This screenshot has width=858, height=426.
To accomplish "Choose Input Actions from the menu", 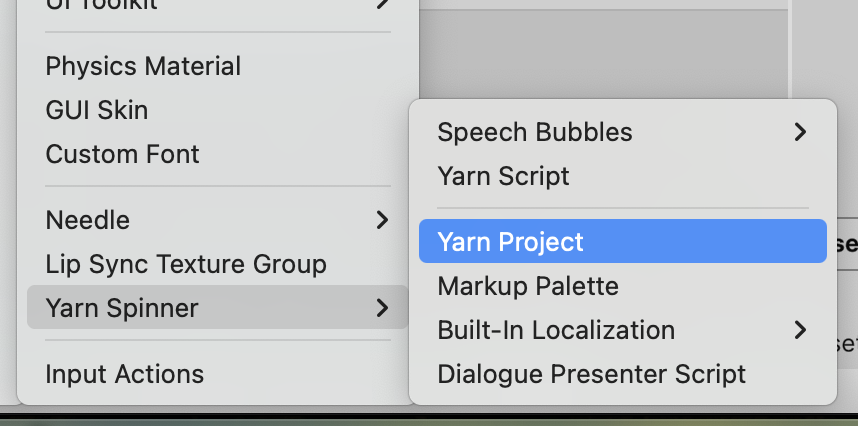I will [124, 374].
